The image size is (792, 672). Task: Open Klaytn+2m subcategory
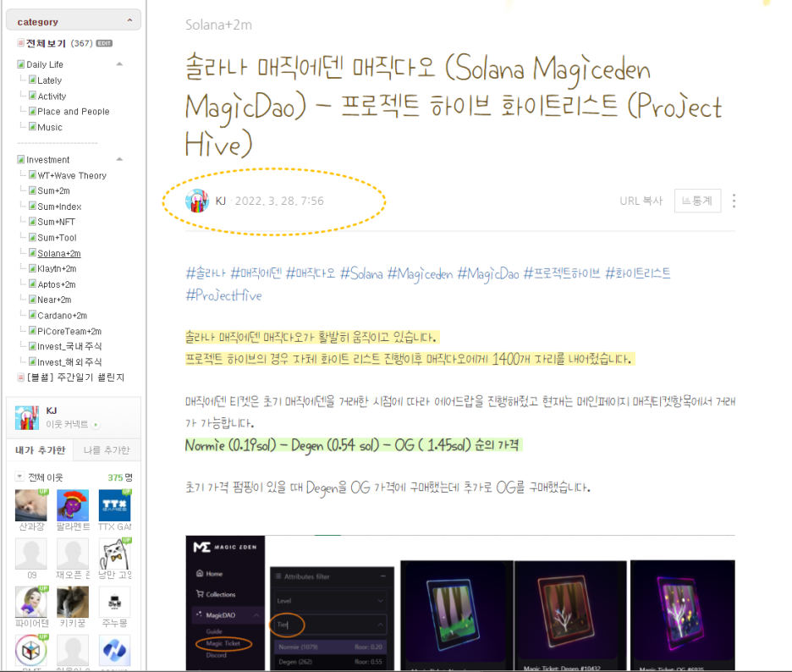coord(57,269)
